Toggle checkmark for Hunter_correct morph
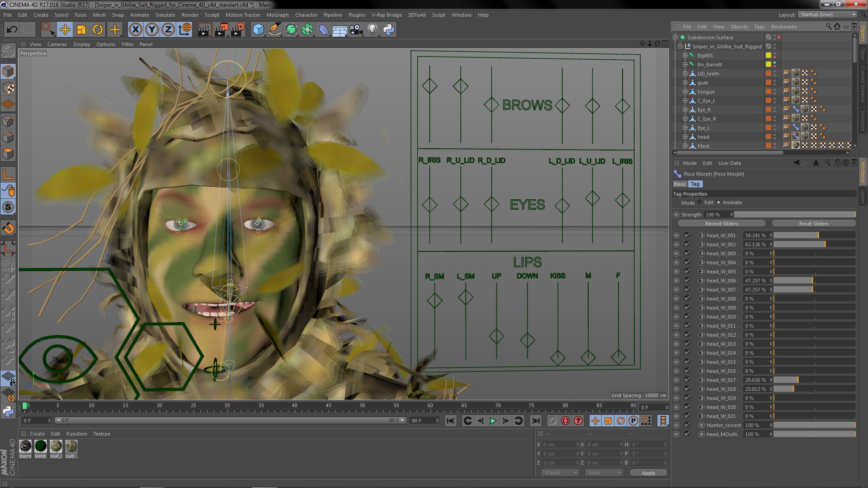This screenshot has height=488, width=868. point(687,425)
